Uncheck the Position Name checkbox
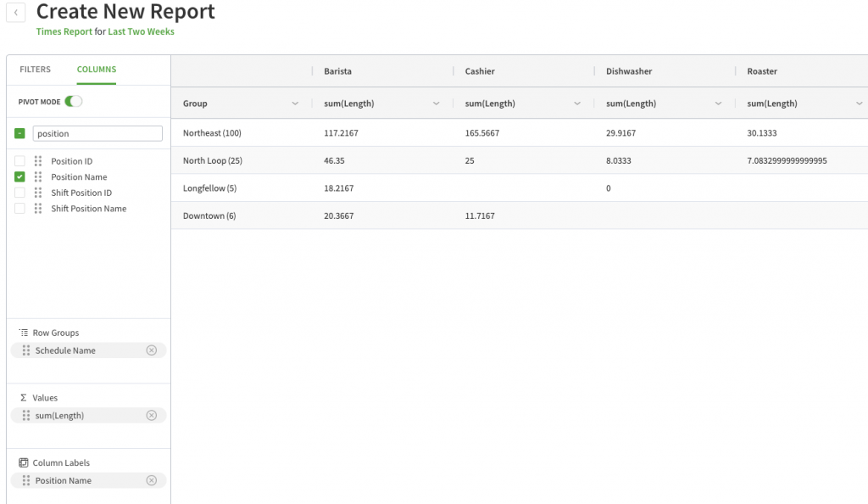 (19, 176)
